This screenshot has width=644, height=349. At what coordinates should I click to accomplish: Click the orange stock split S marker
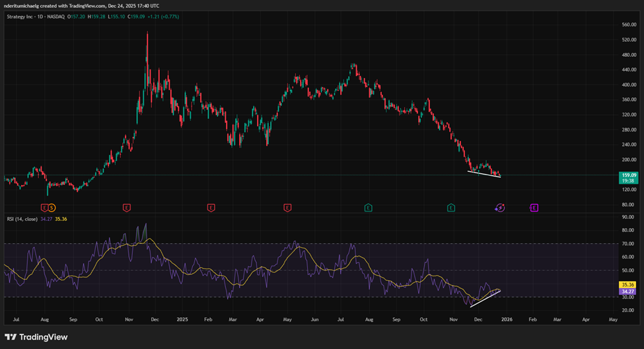coord(52,208)
